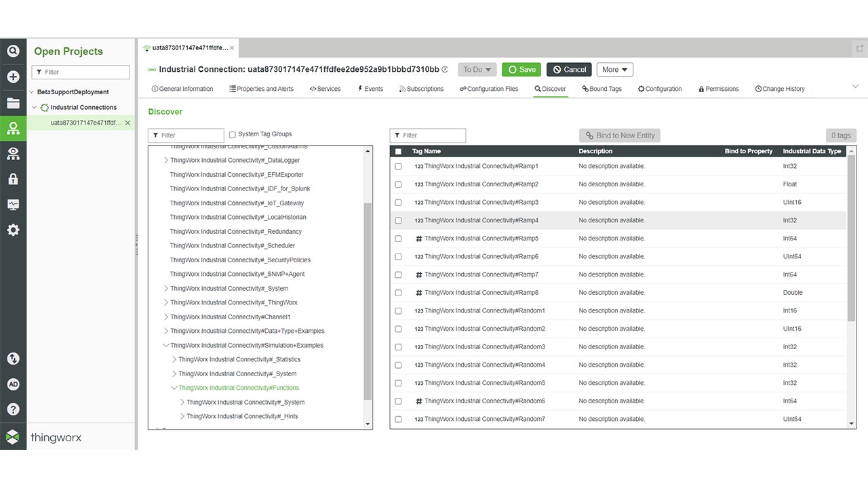868x488 pixels.
Task: Expand the _Hints tree node
Action: pyautogui.click(x=182, y=417)
